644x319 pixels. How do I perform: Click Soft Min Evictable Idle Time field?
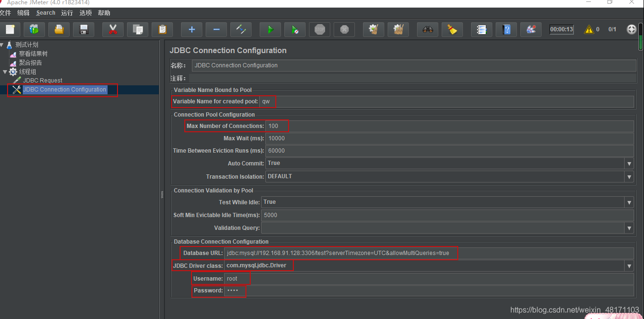click(447, 215)
